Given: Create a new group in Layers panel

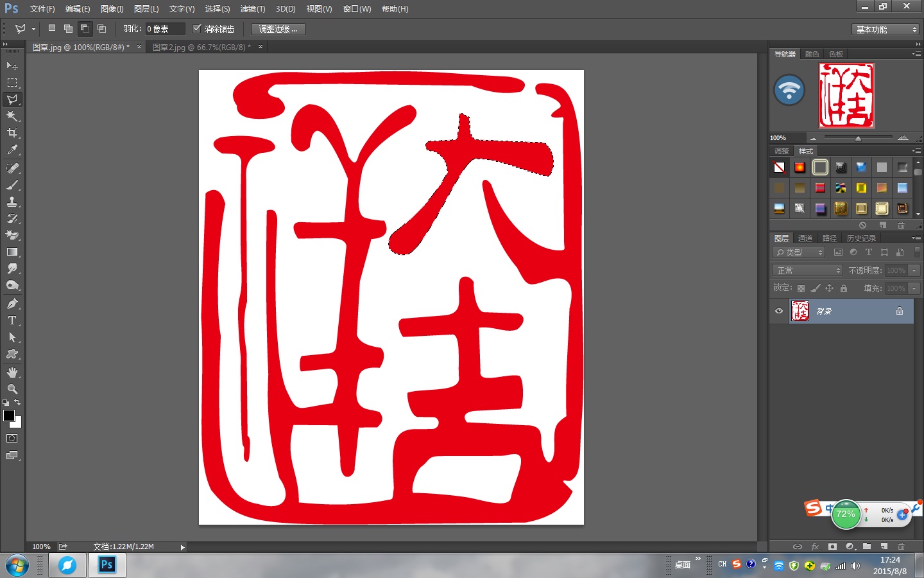Looking at the screenshot, I should click(x=867, y=547).
